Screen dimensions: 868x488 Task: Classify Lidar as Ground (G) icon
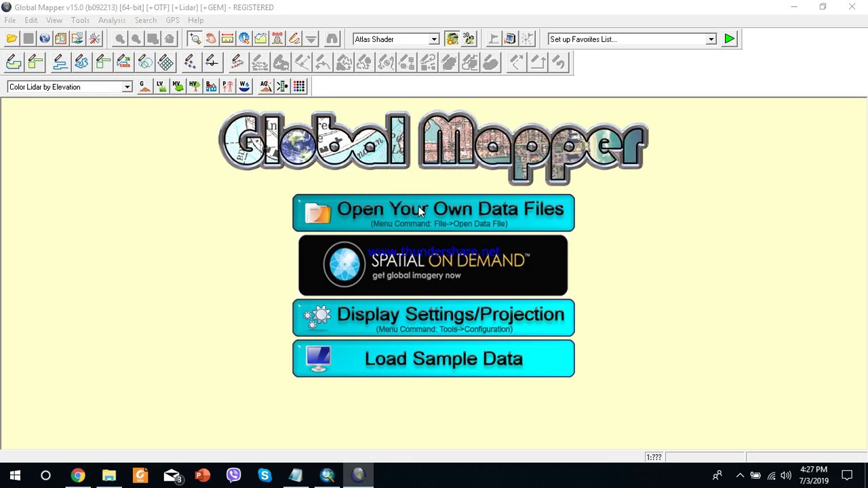[x=144, y=86]
